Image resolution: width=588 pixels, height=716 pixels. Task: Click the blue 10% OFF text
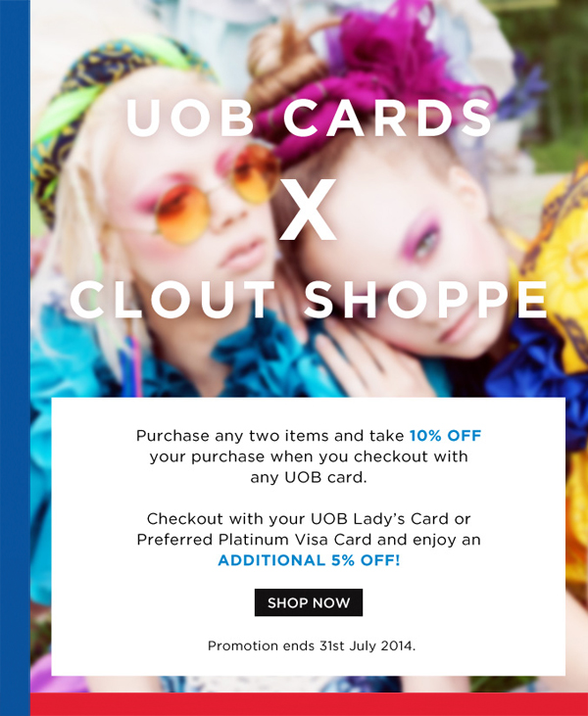pos(446,436)
